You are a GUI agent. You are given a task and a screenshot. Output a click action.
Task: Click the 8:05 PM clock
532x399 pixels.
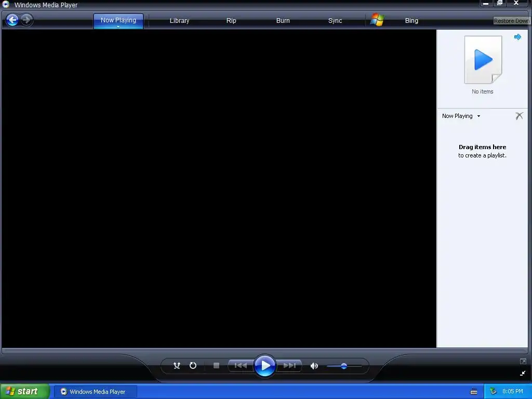[513, 392]
